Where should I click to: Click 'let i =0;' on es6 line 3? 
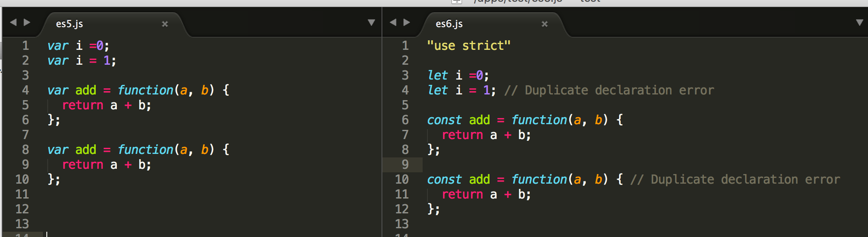458,75
